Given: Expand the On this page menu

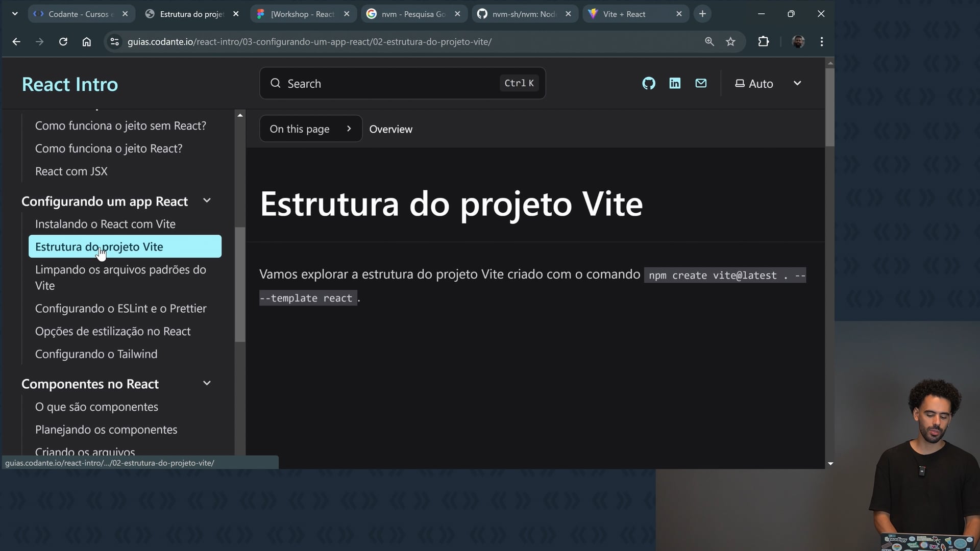Looking at the screenshot, I should tap(310, 129).
